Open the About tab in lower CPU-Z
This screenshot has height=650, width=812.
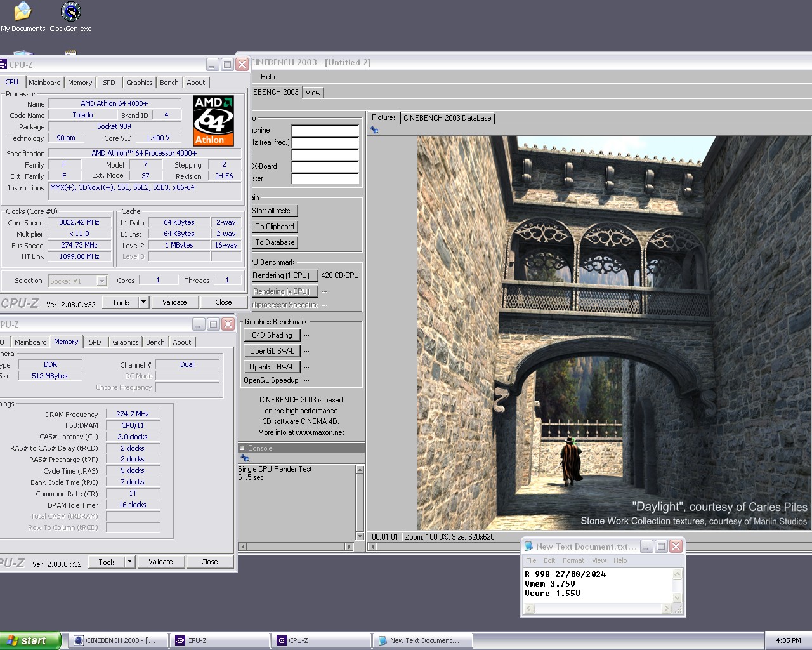click(x=182, y=342)
